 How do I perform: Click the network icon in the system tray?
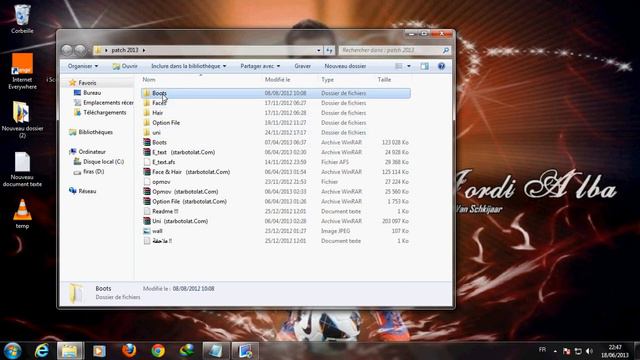578,351
